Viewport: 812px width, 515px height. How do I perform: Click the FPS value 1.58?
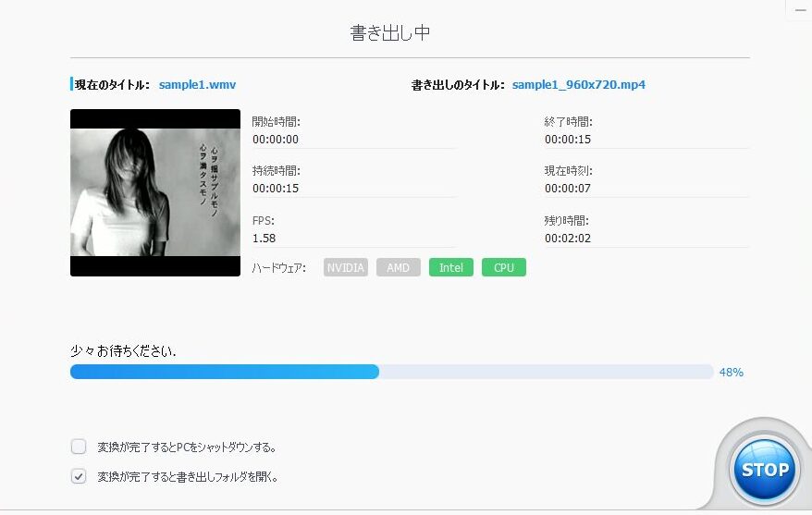[x=265, y=239]
